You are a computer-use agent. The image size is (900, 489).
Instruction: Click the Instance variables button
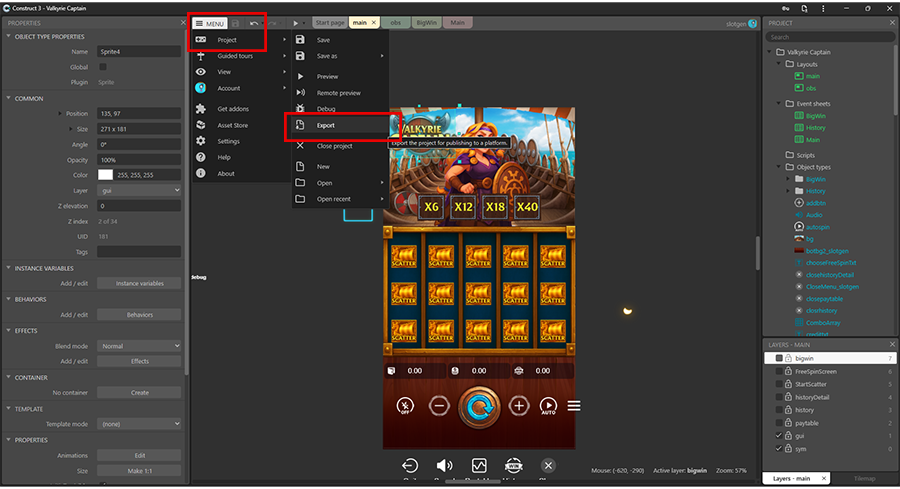point(139,283)
